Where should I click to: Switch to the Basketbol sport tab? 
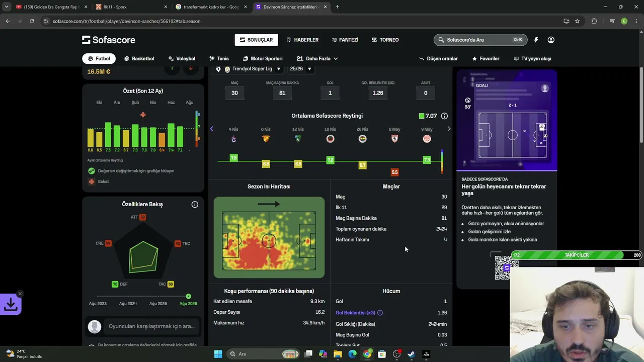pyautogui.click(x=139, y=58)
